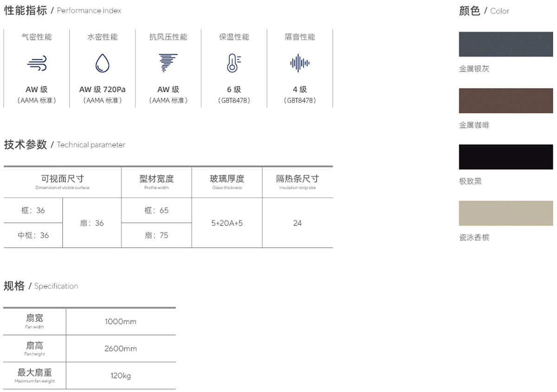The image size is (557, 392).
Task: Click the AW 级 720Pa rating text
Action: (102, 90)
